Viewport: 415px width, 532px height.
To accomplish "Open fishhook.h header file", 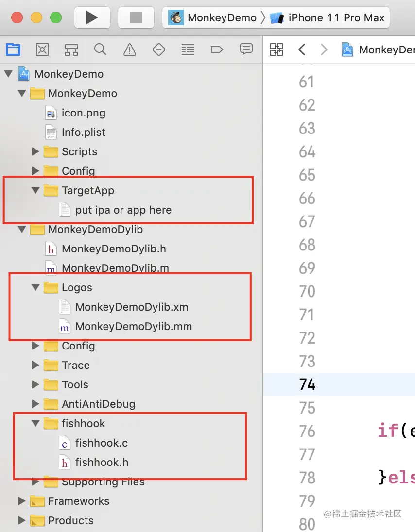I will click(94, 462).
